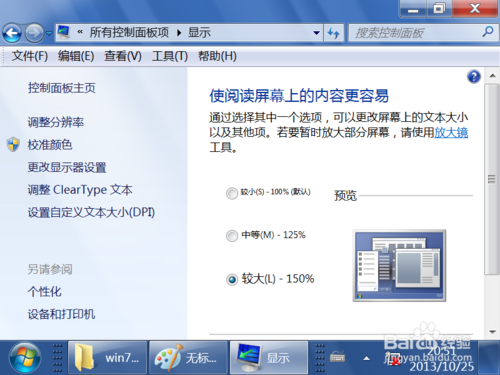Click the 显示 breadcrumb in address bar
The height and width of the screenshot is (375, 500).
pos(199,32)
